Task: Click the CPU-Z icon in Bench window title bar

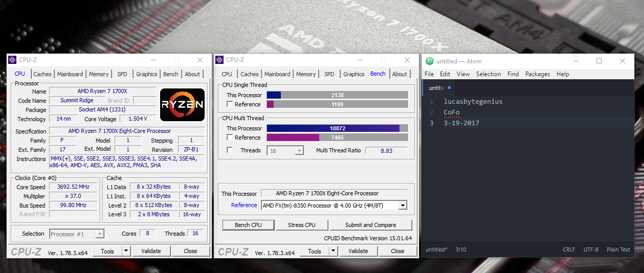Action: pyautogui.click(x=219, y=60)
